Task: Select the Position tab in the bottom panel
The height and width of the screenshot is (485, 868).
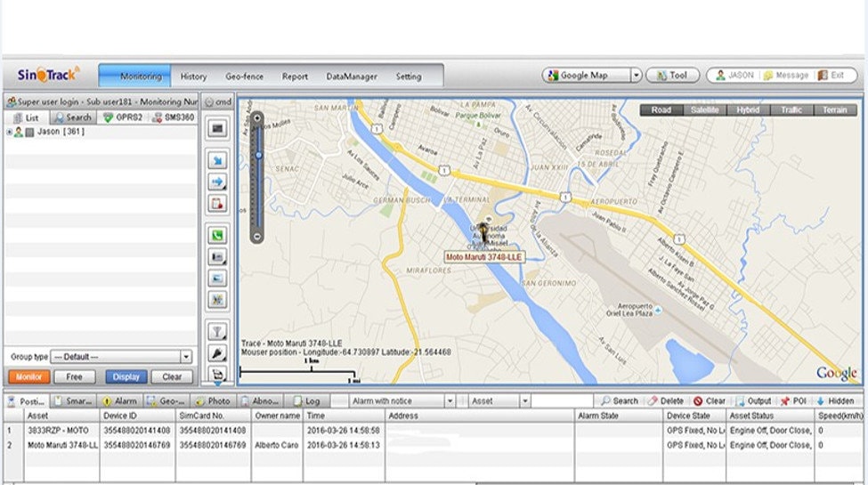Action: [27, 400]
